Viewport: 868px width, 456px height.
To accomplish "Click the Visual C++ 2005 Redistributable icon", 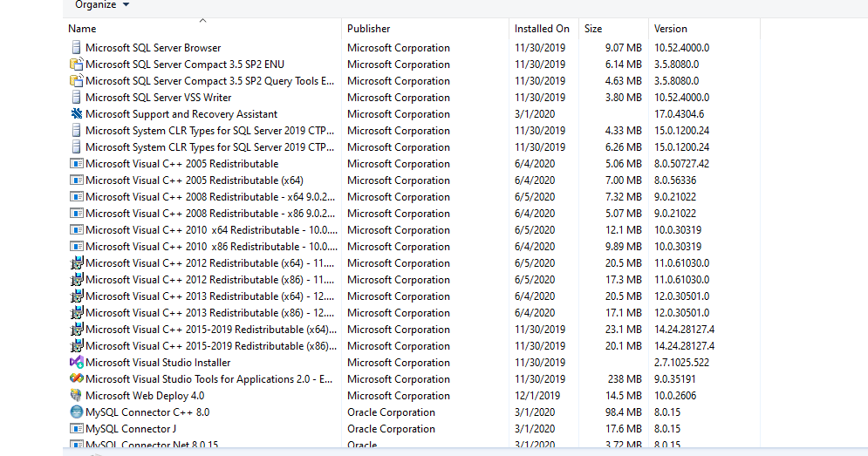I will (77, 164).
